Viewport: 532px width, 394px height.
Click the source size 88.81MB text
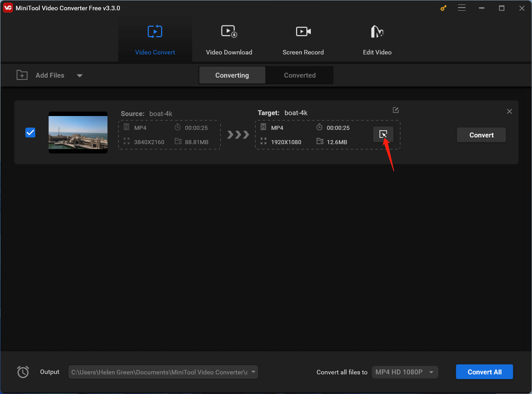click(197, 142)
